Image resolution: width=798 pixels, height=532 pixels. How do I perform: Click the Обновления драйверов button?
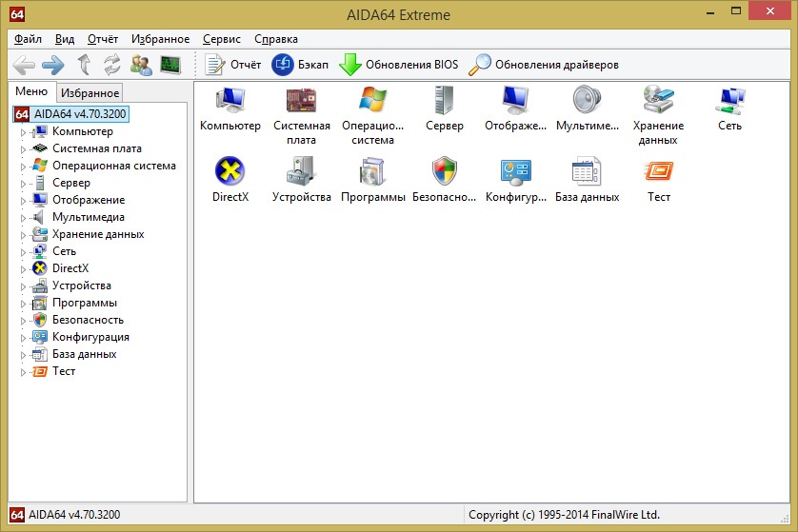pyautogui.click(x=544, y=65)
